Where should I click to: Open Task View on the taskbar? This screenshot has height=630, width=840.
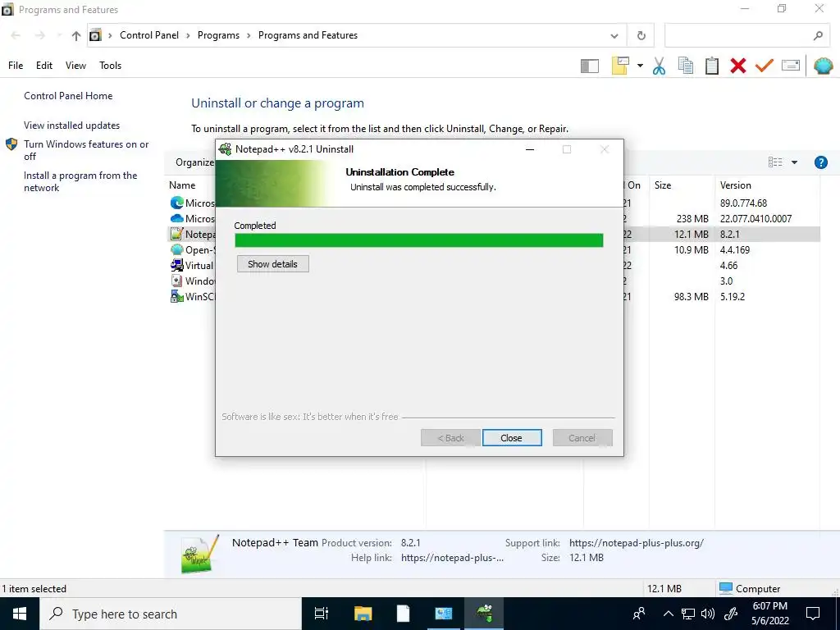pyautogui.click(x=322, y=614)
